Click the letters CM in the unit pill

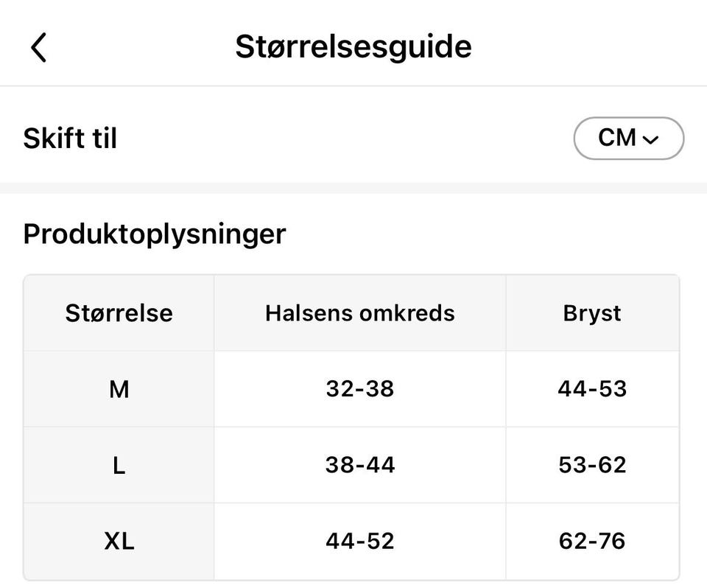617,138
